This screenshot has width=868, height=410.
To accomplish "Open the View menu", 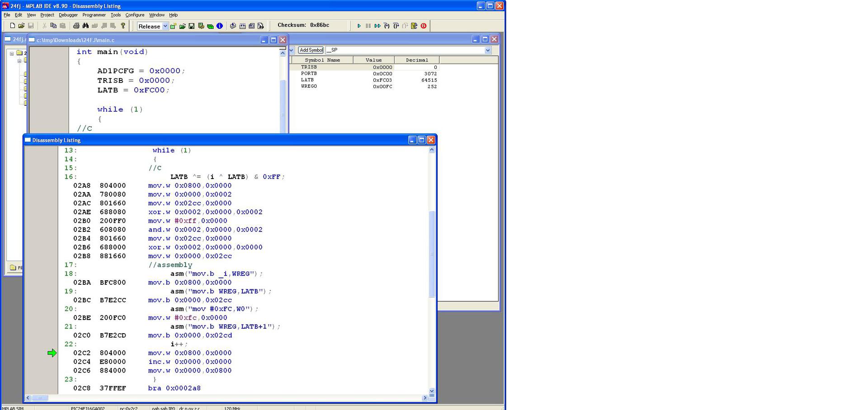I will [31, 15].
